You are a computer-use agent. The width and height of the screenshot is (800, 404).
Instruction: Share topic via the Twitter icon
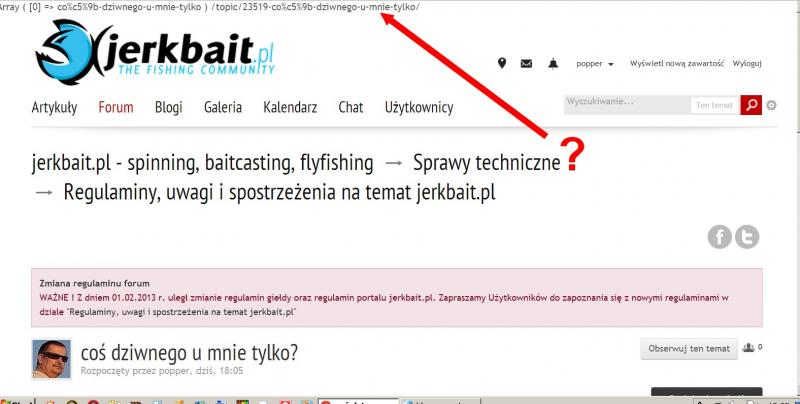point(746,237)
